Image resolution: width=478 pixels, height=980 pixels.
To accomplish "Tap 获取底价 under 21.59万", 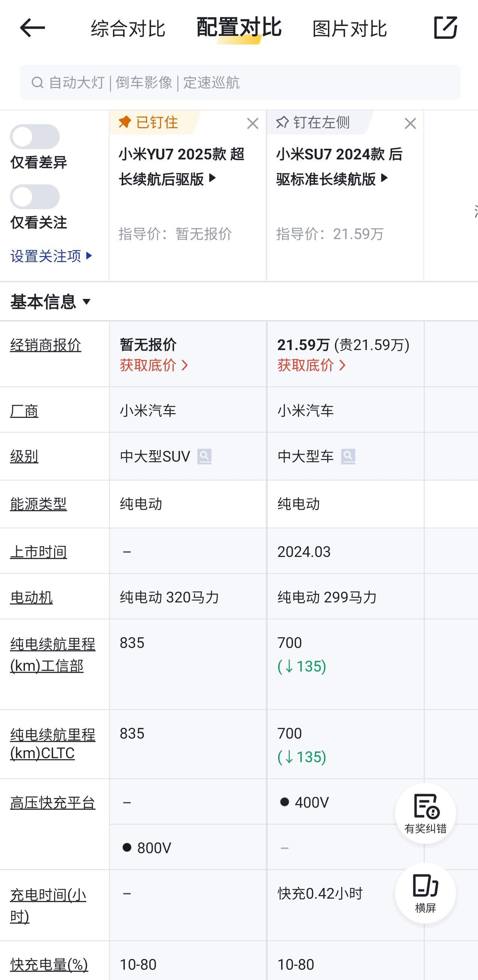I will (x=312, y=365).
